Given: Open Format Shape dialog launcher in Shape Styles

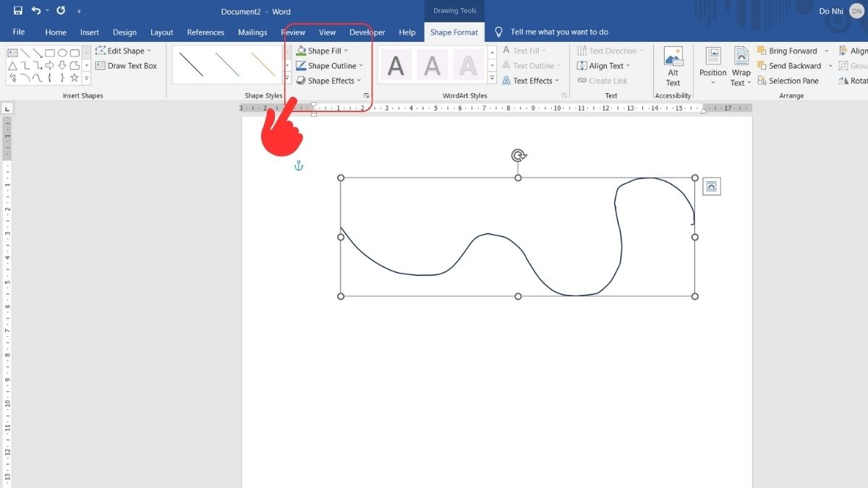Looking at the screenshot, I should click(367, 95).
